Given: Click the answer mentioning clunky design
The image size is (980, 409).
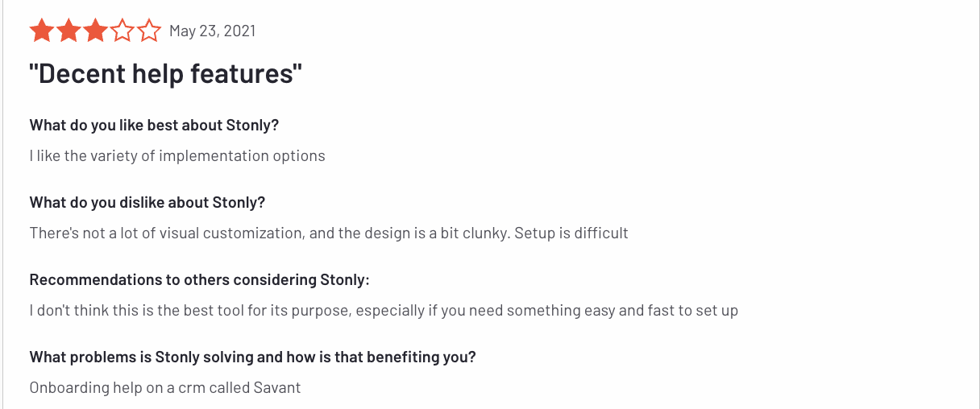Looking at the screenshot, I should 329,233.
